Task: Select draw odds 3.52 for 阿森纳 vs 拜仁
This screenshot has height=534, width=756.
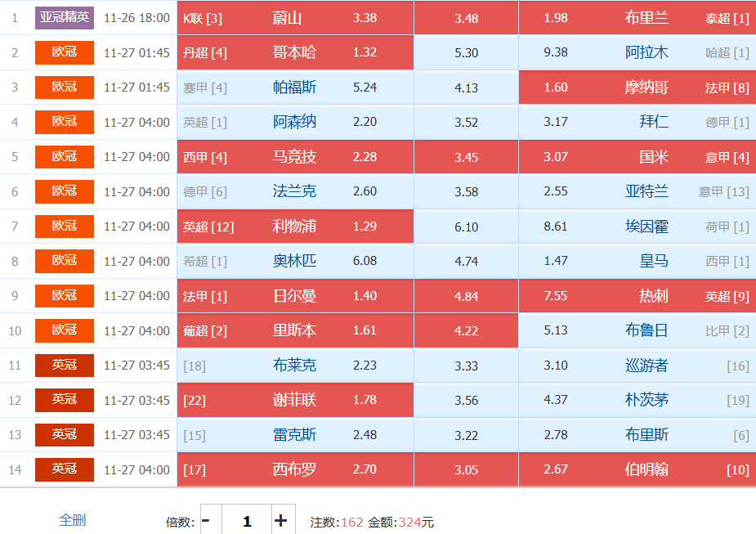Action: point(466,123)
